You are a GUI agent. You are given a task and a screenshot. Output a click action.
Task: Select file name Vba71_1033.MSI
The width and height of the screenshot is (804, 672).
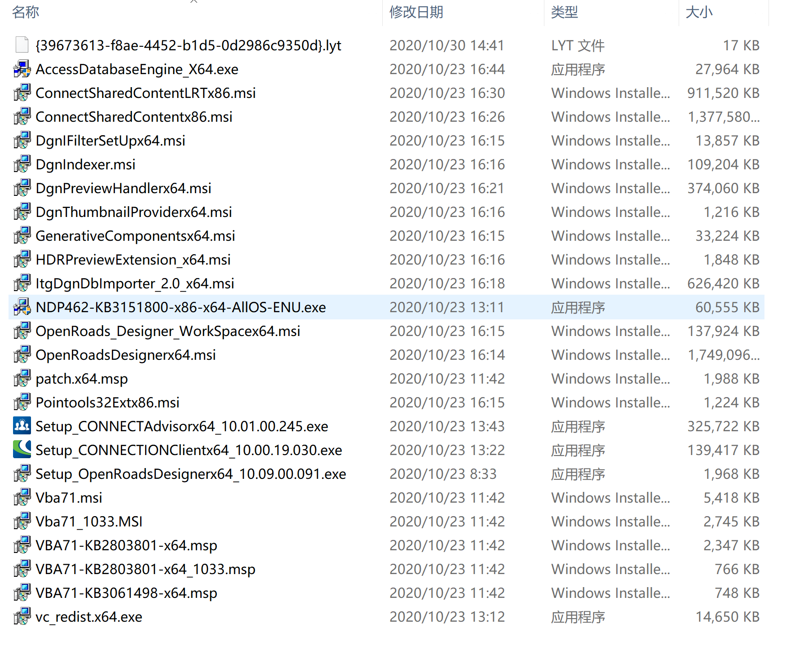click(89, 522)
